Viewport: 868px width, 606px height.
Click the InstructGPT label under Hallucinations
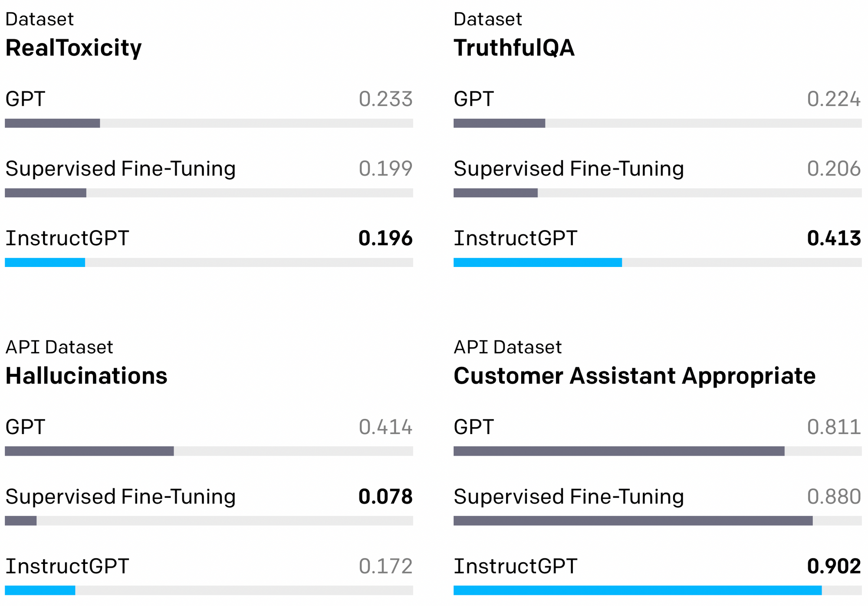pos(67,566)
